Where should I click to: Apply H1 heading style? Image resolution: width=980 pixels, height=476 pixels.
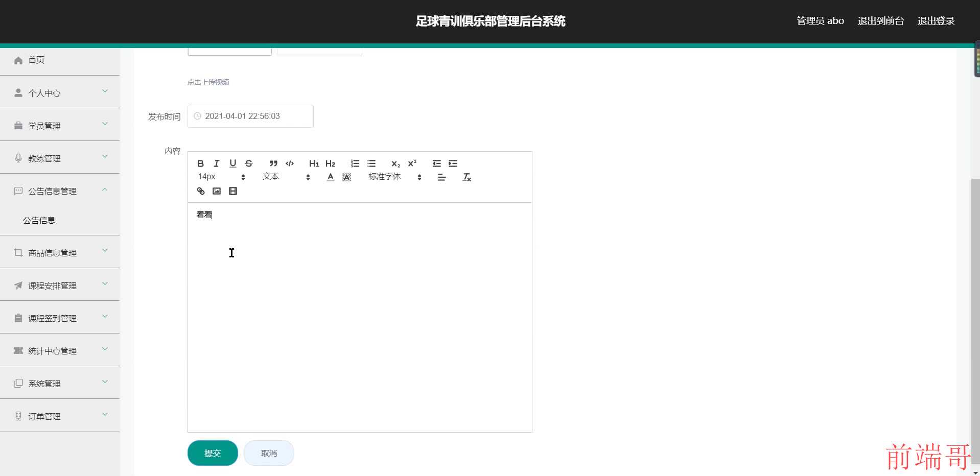click(314, 163)
